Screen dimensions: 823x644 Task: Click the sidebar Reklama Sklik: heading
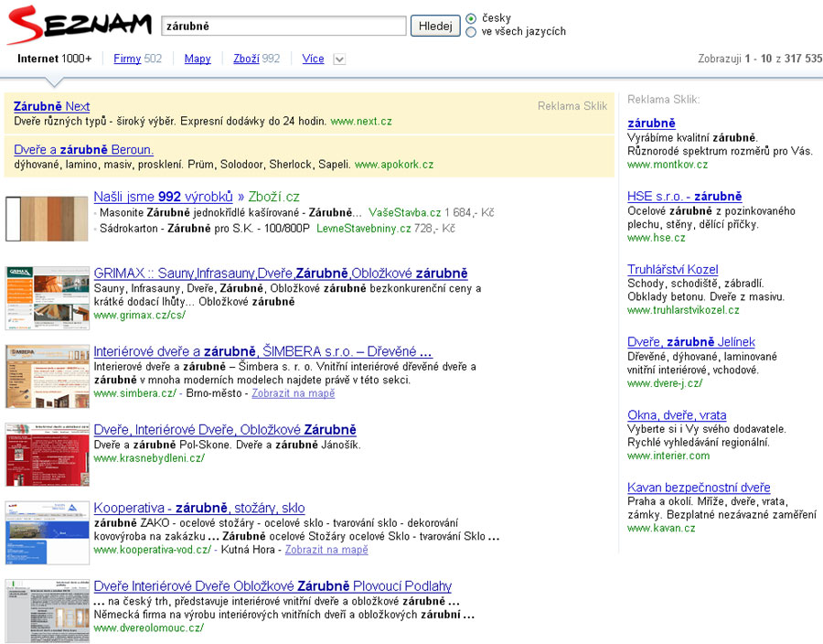pos(664,99)
